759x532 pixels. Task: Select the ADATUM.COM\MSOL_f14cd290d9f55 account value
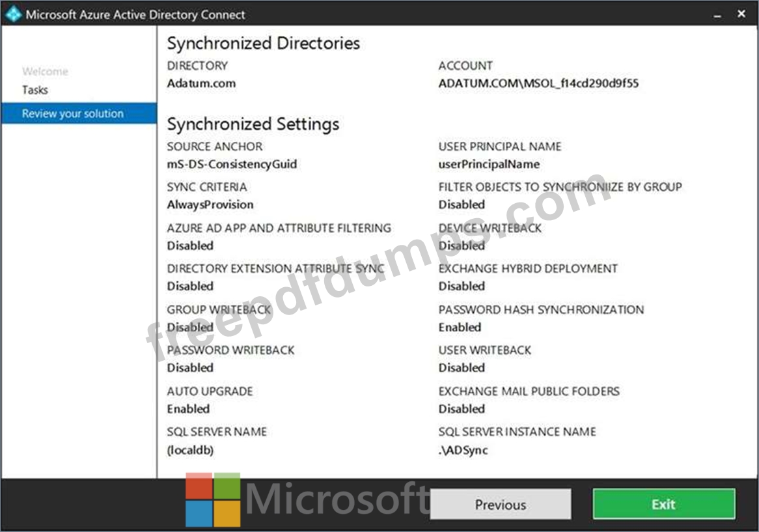[539, 83]
